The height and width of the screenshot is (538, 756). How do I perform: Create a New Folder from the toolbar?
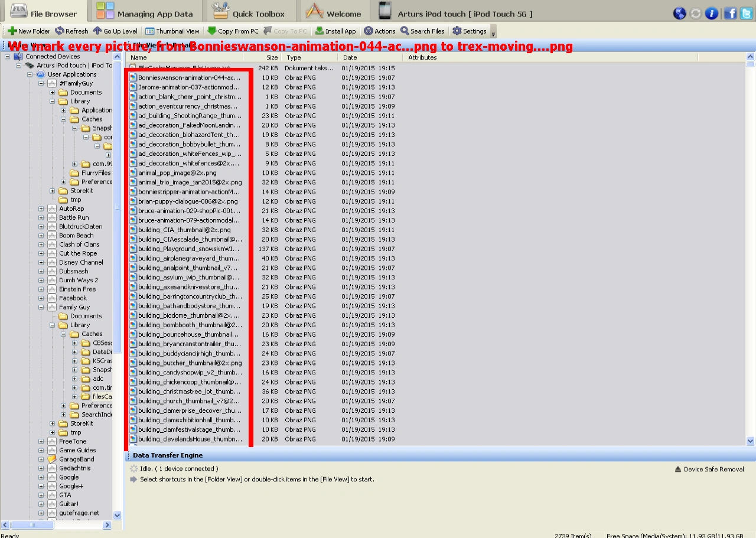(x=29, y=31)
